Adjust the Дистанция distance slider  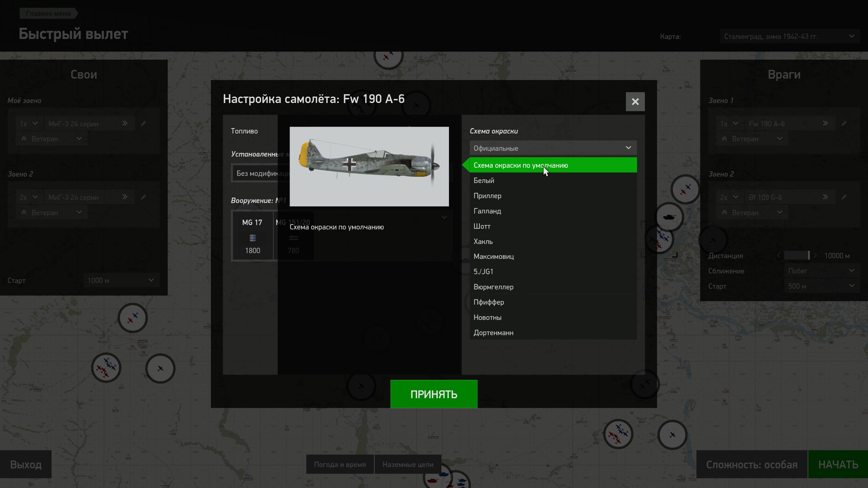tap(797, 255)
